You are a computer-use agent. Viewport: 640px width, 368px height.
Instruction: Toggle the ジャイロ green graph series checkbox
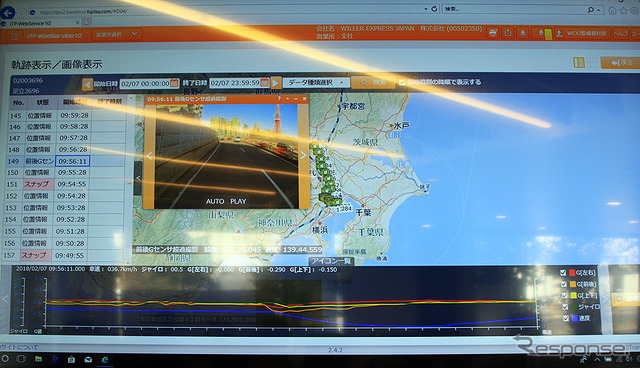565,307
